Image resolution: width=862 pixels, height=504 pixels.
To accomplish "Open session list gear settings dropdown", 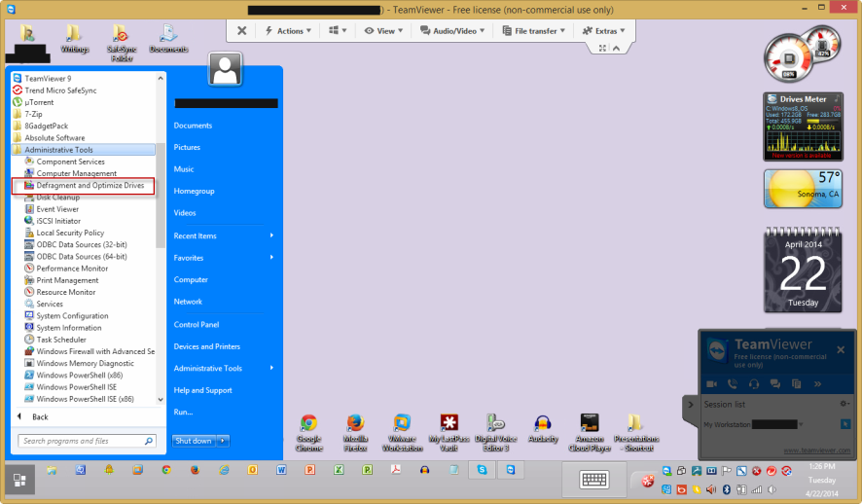I will click(x=844, y=404).
